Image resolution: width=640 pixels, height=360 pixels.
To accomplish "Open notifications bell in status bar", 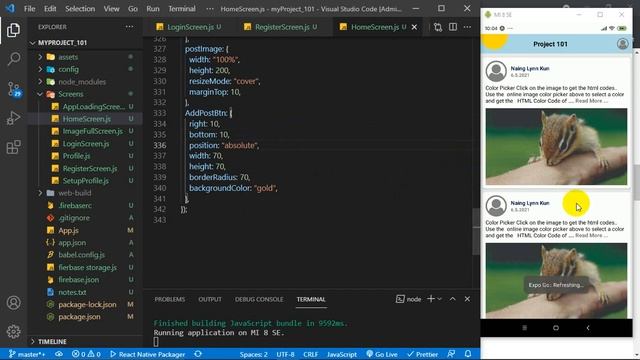I will 468,354.
